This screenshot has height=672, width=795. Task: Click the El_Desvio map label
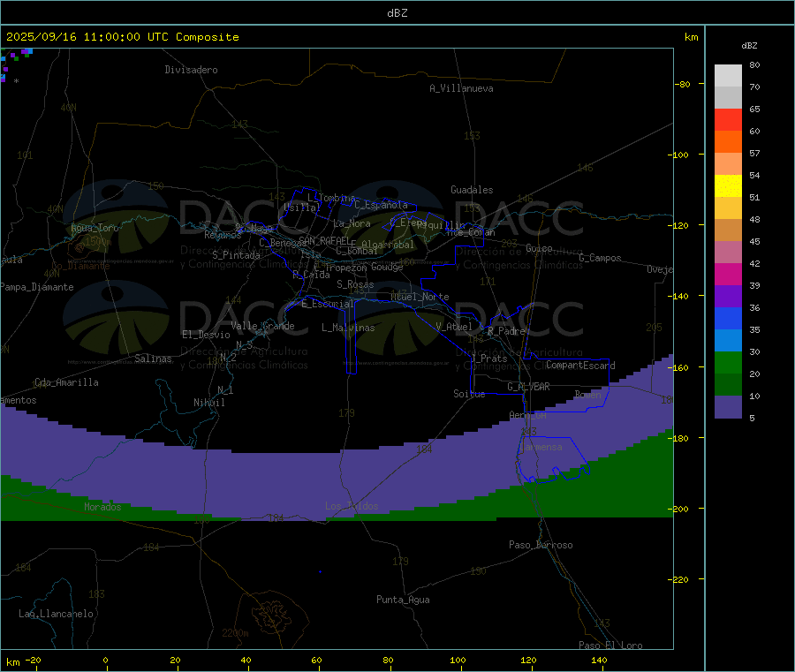206,335
